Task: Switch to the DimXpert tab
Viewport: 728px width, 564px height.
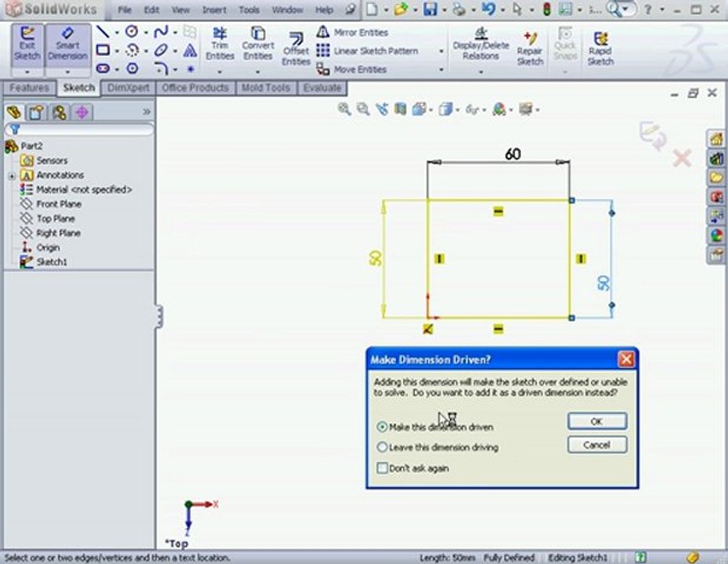Action: 128,88
